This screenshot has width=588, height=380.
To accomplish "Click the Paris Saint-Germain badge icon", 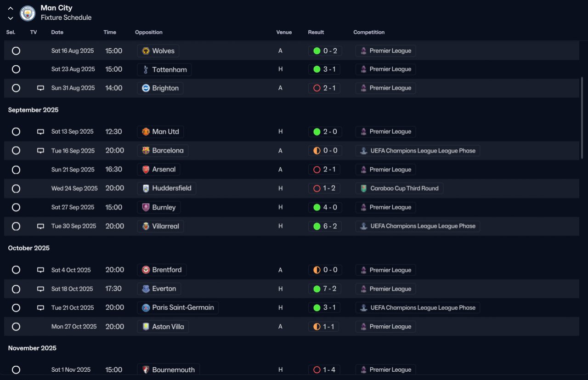I will (146, 308).
